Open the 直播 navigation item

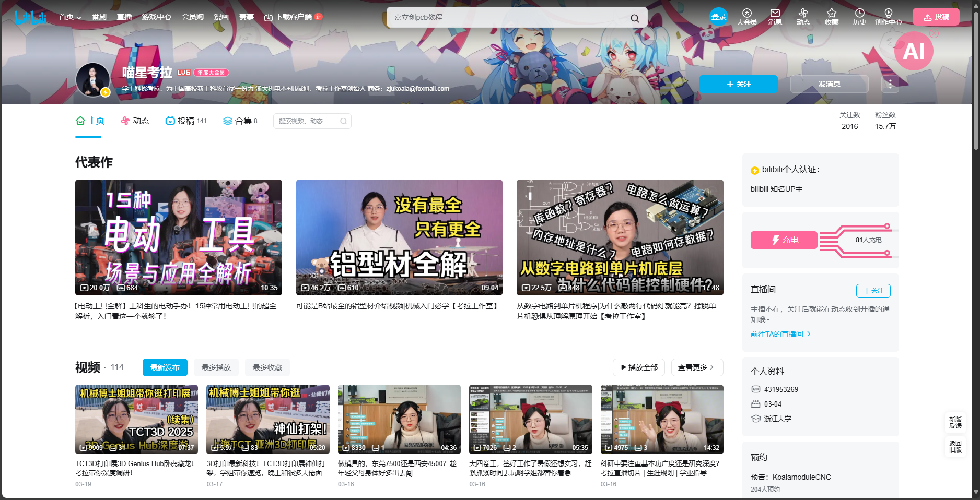[x=124, y=17]
